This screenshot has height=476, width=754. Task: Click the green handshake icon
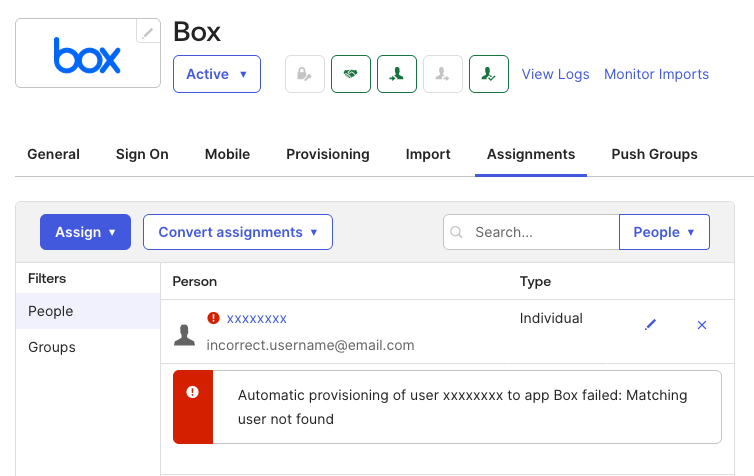point(351,74)
